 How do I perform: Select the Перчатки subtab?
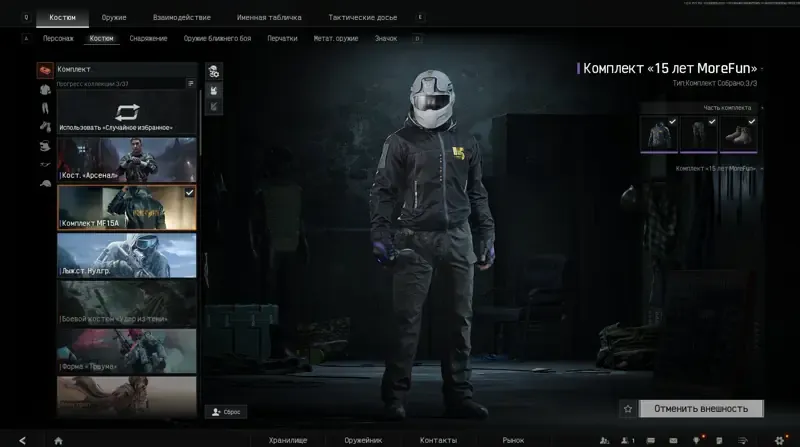pyautogui.click(x=282, y=38)
